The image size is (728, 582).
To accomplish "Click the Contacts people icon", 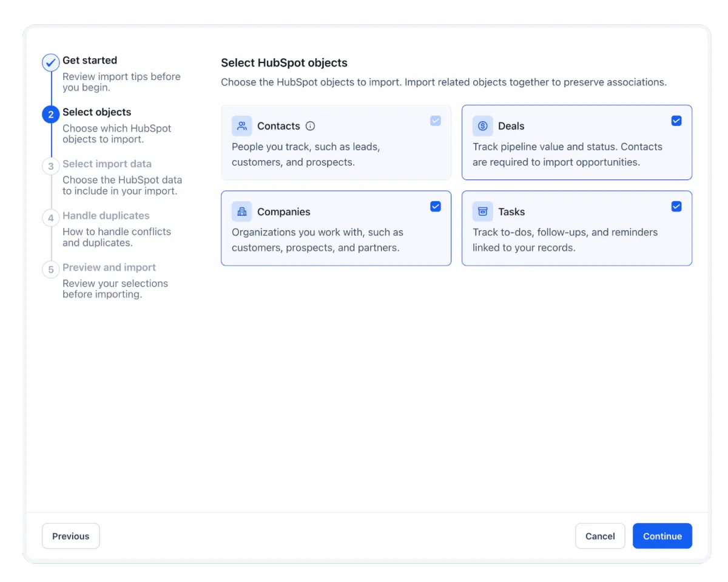I will (x=242, y=126).
